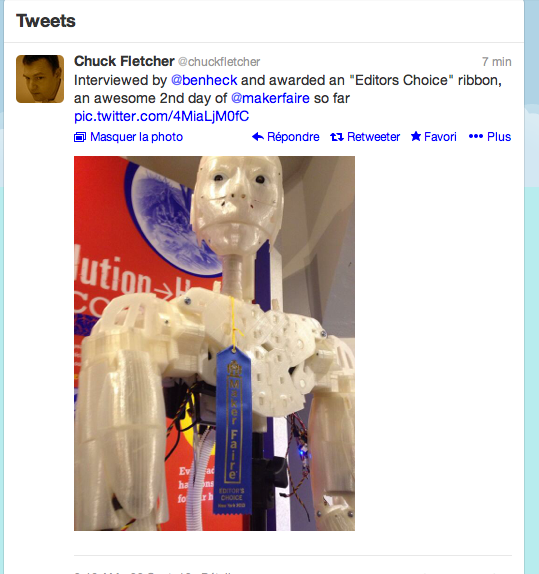Open the @makerfaire mention link

270,98
